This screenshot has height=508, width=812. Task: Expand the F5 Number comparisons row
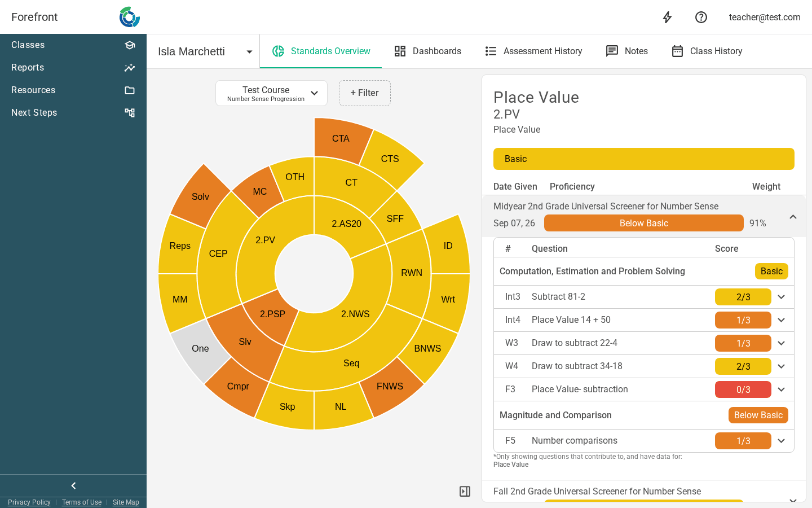[x=782, y=441]
